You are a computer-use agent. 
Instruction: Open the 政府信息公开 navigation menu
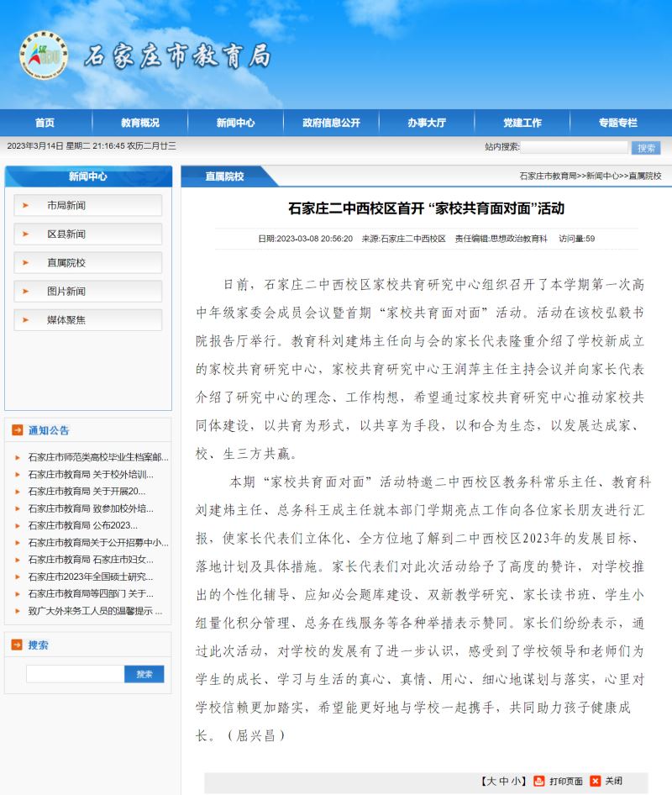[x=332, y=123]
